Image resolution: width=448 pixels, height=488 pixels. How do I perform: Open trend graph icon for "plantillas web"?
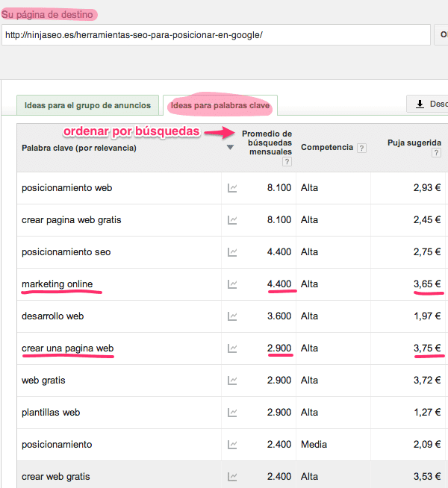pos(232,413)
